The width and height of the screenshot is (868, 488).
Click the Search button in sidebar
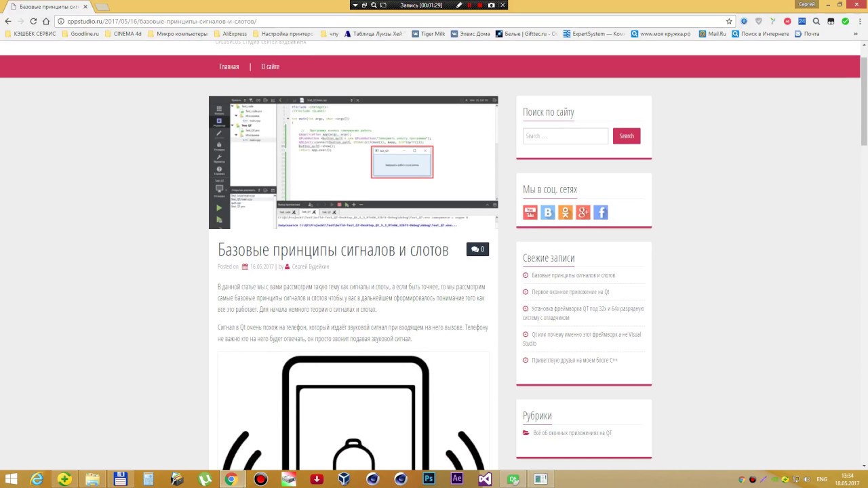(x=627, y=136)
